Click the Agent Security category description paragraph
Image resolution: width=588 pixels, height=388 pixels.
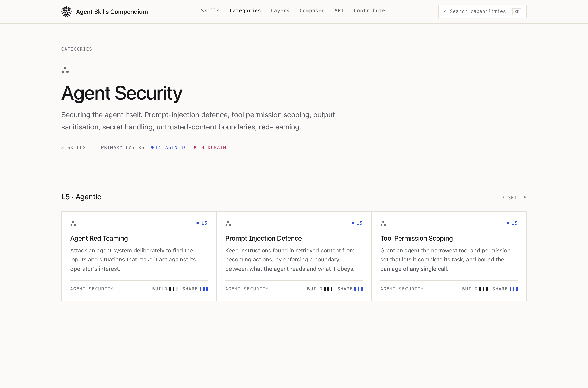198,121
